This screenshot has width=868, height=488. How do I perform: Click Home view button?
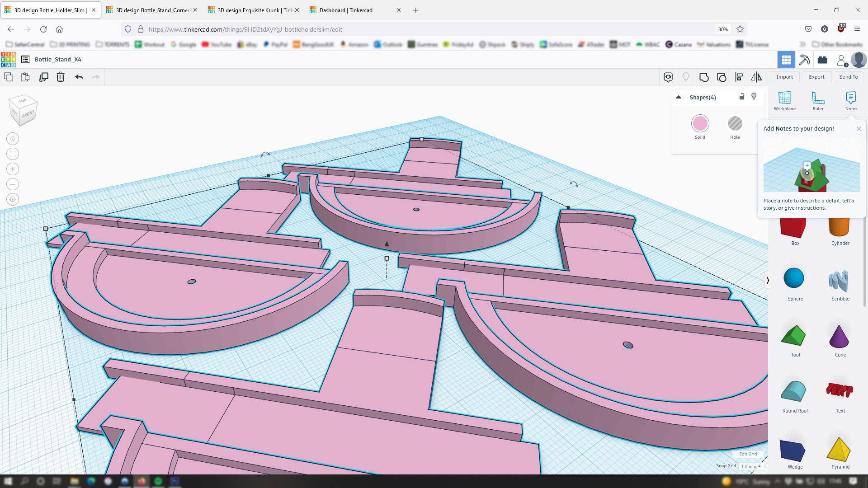13,139
